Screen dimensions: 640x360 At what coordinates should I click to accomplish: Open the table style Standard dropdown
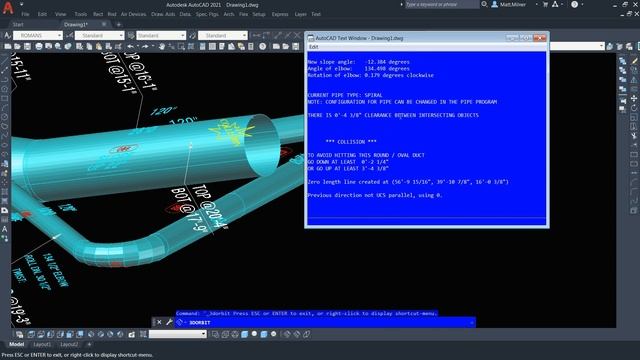(161, 36)
